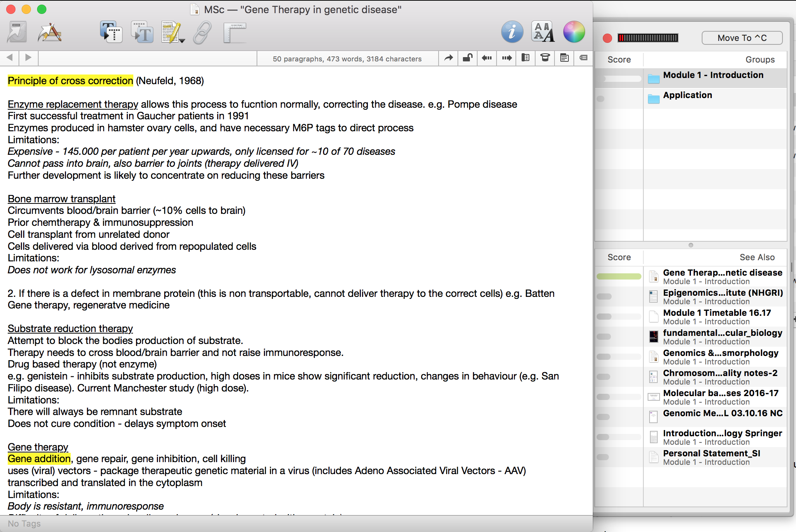The height and width of the screenshot is (532, 796).
Task: Click the segmented progress level bar
Action: tap(648, 38)
